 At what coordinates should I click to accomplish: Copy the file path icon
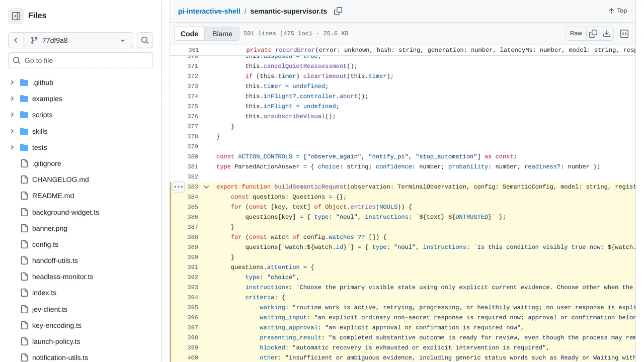pyautogui.click(x=338, y=11)
